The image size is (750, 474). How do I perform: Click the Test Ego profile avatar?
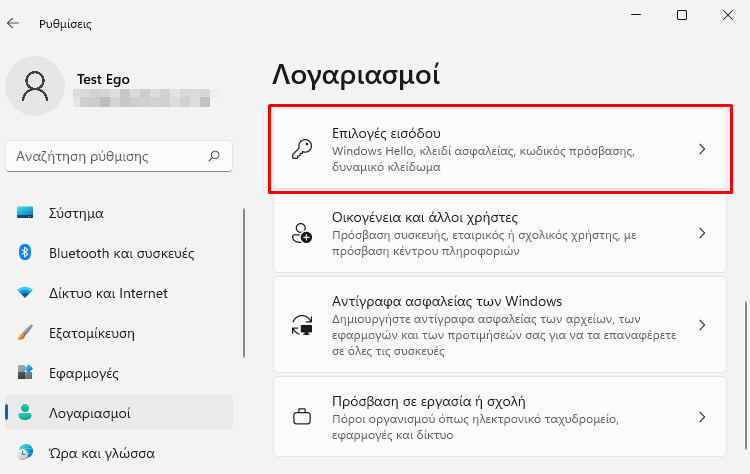click(35, 86)
